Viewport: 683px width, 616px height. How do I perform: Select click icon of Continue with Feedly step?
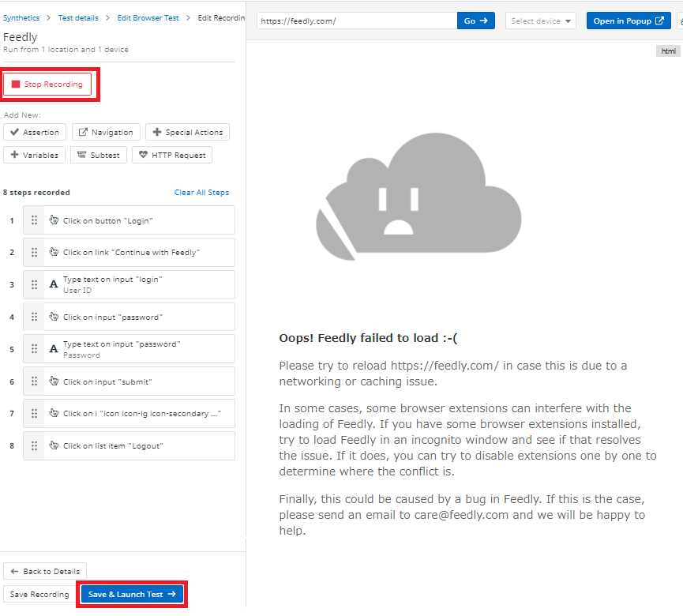(x=54, y=251)
